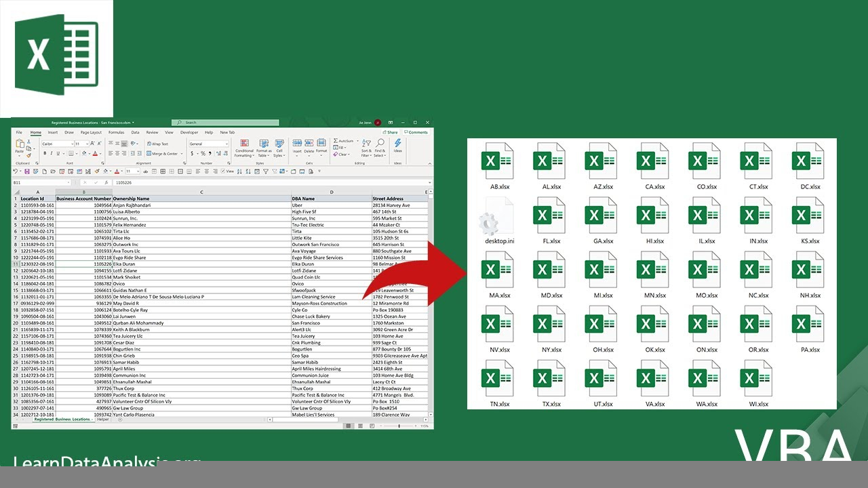Screen dimensions: 868x488
Task: Open Conditional Formatting in Styles group
Action: (244, 148)
